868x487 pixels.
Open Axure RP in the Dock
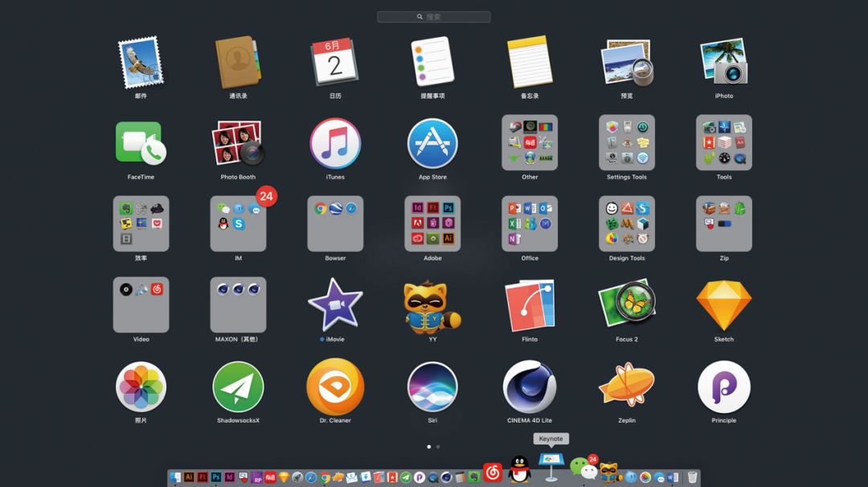tap(257, 478)
